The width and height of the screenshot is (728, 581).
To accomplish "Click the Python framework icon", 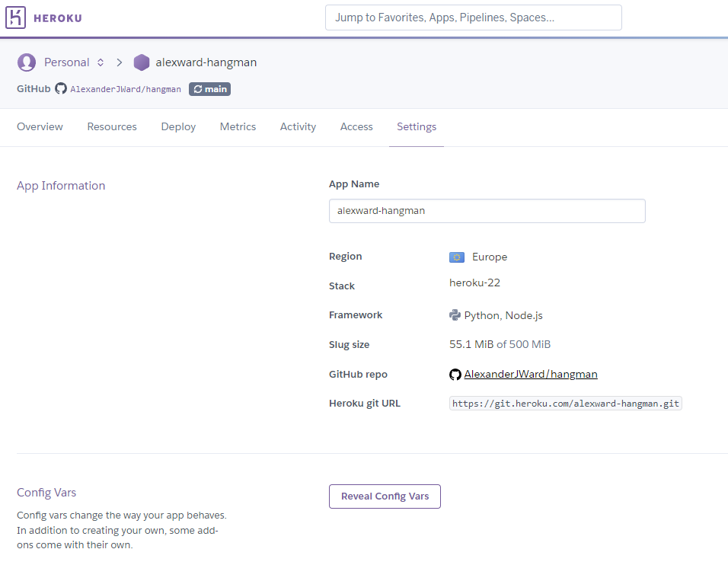I will (455, 315).
